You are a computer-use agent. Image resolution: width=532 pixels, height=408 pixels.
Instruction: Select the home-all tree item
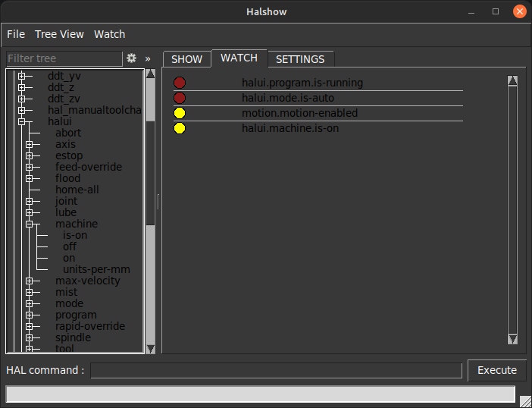pyautogui.click(x=77, y=190)
